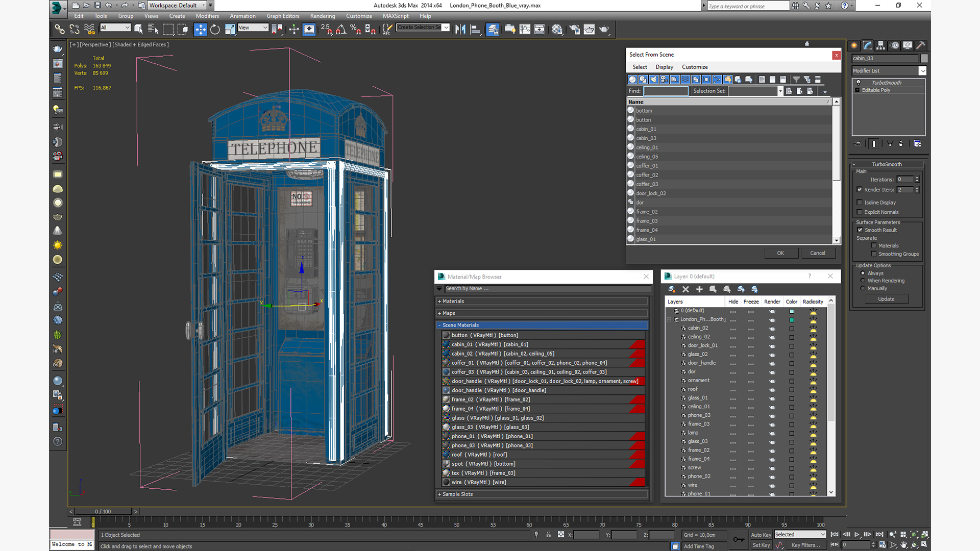Check the Smoothing Groups checkbox
Viewport: 980px width, 551px height.
[874, 254]
